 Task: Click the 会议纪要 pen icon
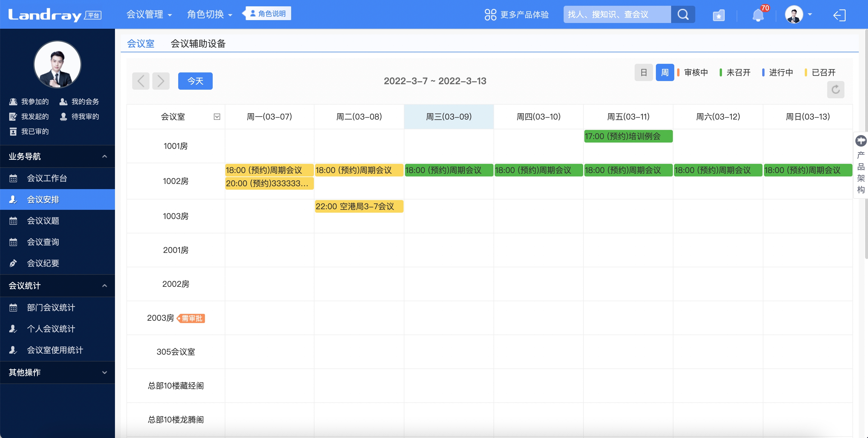(13, 263)
